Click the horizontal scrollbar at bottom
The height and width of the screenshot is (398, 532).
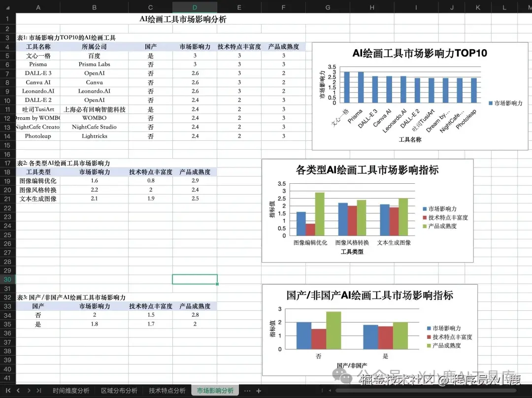(426, 391)
